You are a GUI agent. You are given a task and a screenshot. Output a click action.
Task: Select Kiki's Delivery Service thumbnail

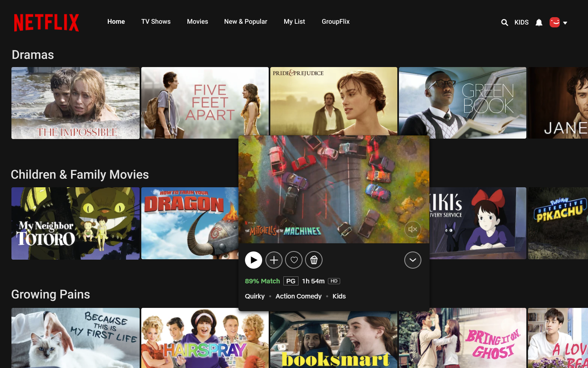[478, 223]
